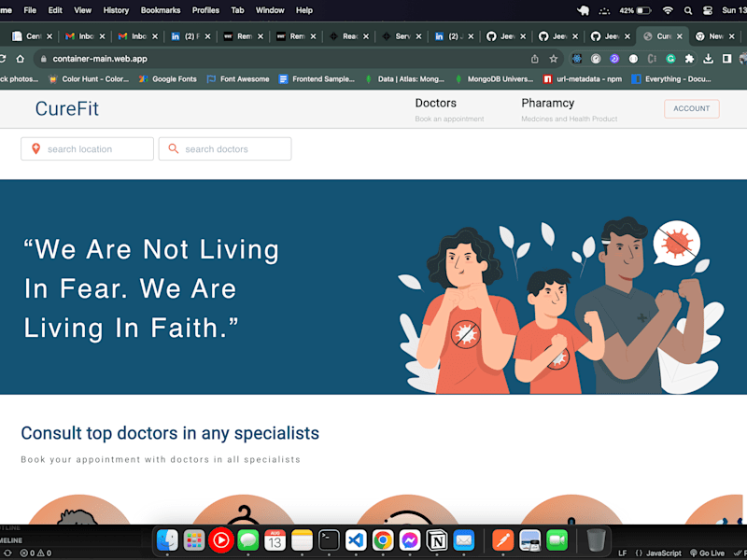Open the Google Fonts bookmark
The height and width of the screenshot is (560, 747).
pyautogui.click(x=168, y=79)
